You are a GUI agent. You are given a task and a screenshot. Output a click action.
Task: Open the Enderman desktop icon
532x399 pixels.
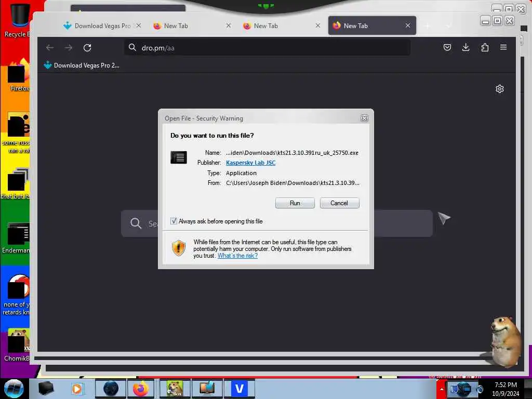tap(17, 237)
